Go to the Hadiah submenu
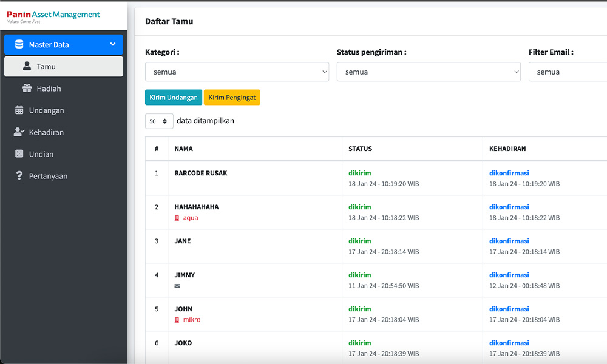Screen dimensions: 607x364 [49, 89]
